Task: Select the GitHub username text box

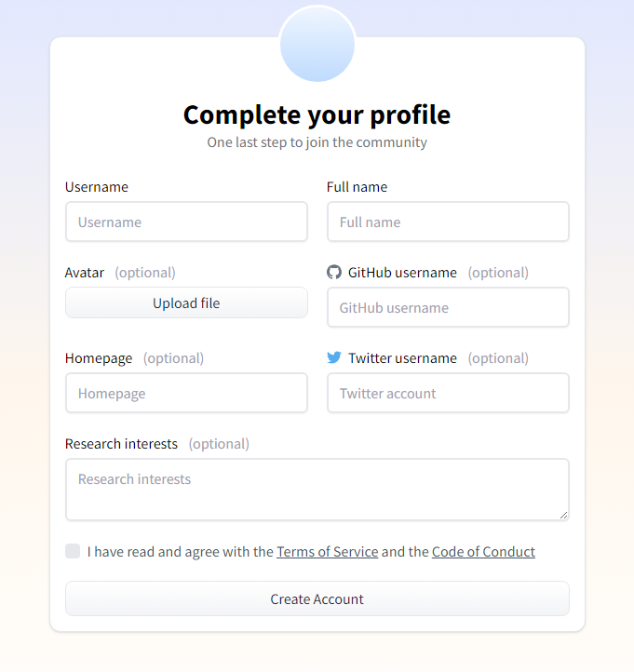Action: point(448,308)
